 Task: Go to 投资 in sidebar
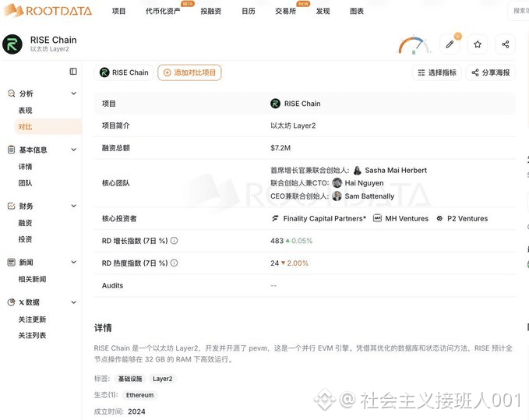25,239
